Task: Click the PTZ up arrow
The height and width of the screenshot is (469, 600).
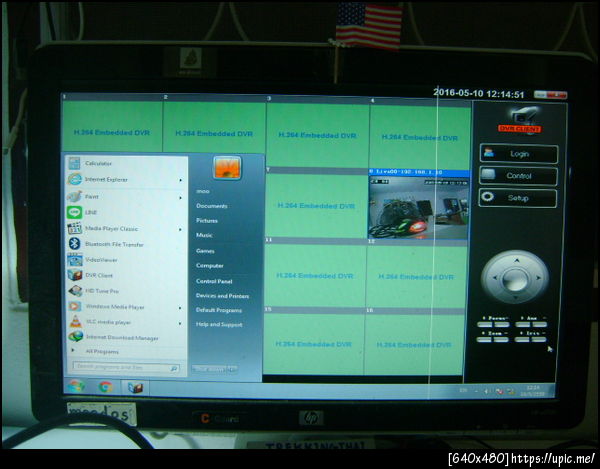Action: [x=517, y=261]
